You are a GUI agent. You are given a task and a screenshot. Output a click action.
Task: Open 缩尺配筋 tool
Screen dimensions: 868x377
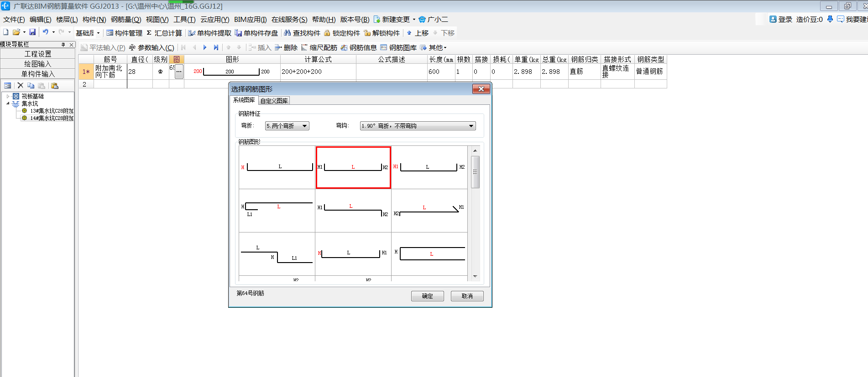[319, 47]
